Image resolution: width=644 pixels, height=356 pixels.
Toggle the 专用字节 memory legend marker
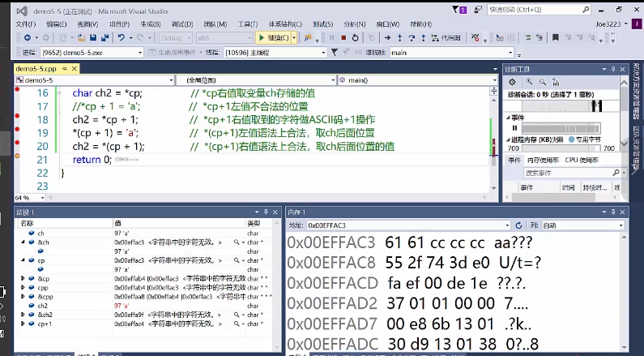pos(573,140)
